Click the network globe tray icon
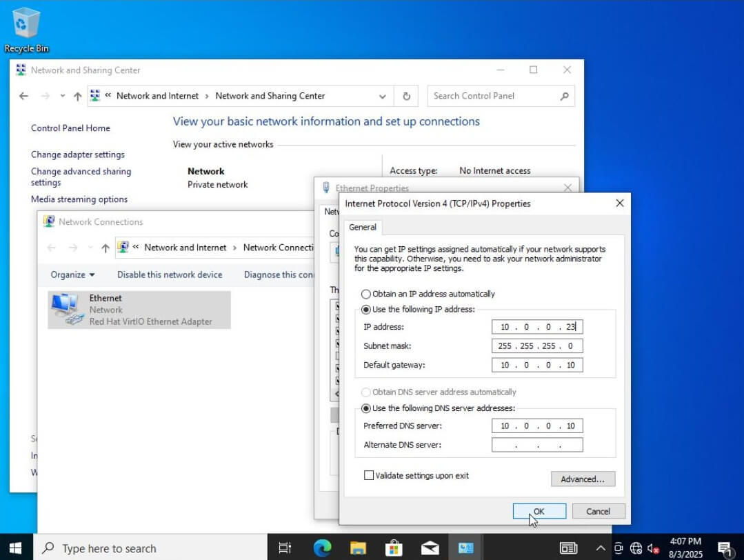 pyautogui.click(x=636, y=548)
